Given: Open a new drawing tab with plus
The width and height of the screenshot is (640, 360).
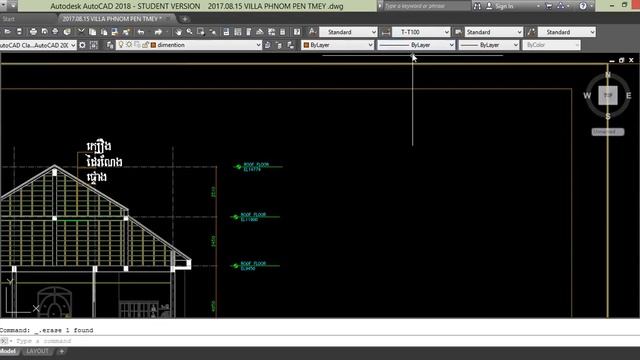Looking at the screenshot, I should pyautogui.click(x=184, y=19).
